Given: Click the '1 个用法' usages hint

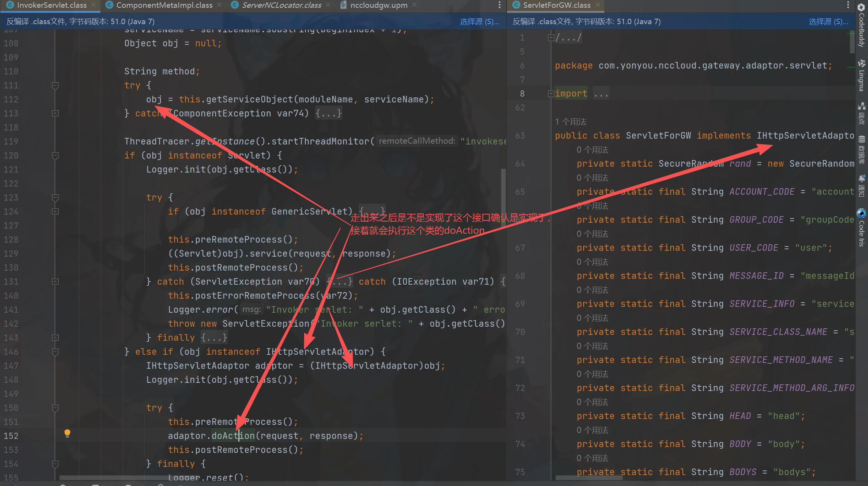Looking at the screenshot, I should click(570, 122).
